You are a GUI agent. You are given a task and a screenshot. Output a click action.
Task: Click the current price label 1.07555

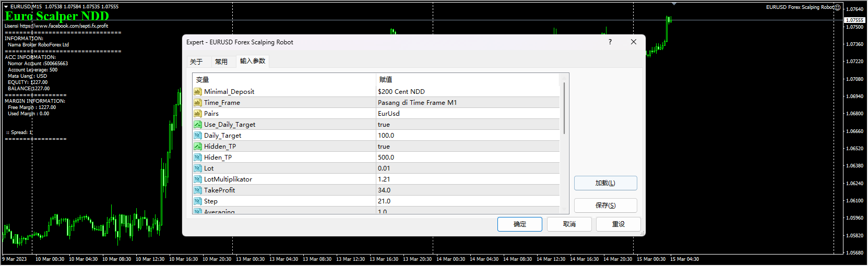854,20
